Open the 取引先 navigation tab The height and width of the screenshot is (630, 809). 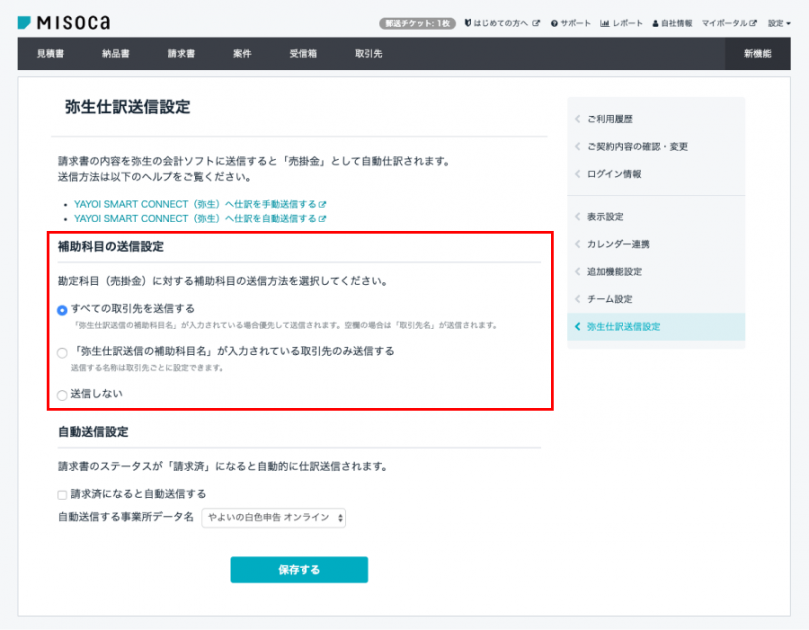368,54
